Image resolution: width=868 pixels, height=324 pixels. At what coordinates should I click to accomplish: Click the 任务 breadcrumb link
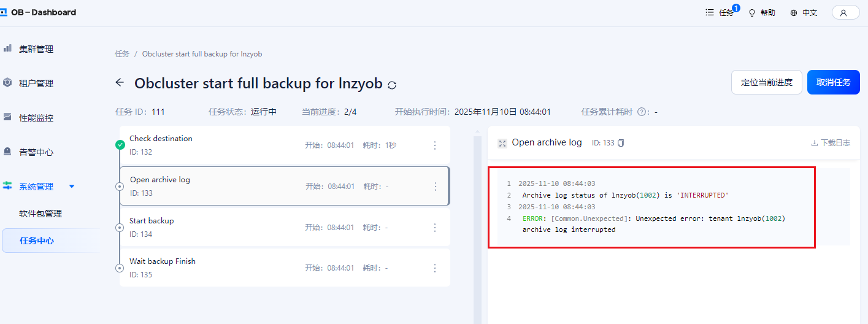[x=122, y=54]
